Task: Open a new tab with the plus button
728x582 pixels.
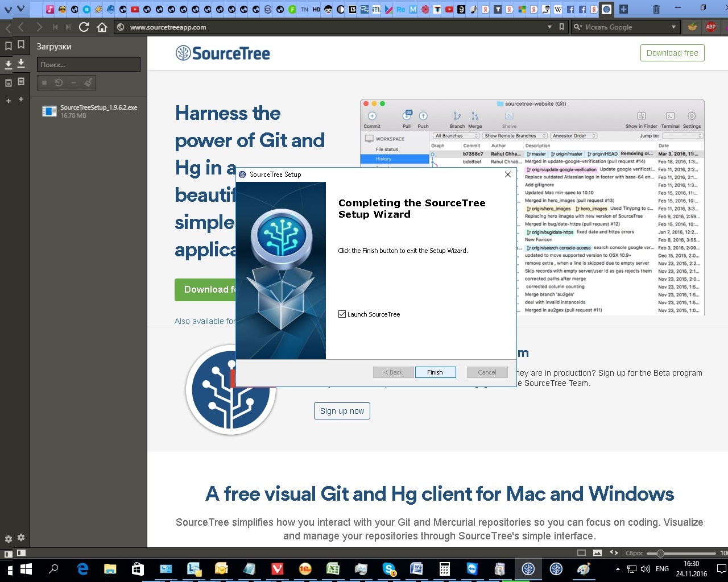Action: tap(623, 9)
